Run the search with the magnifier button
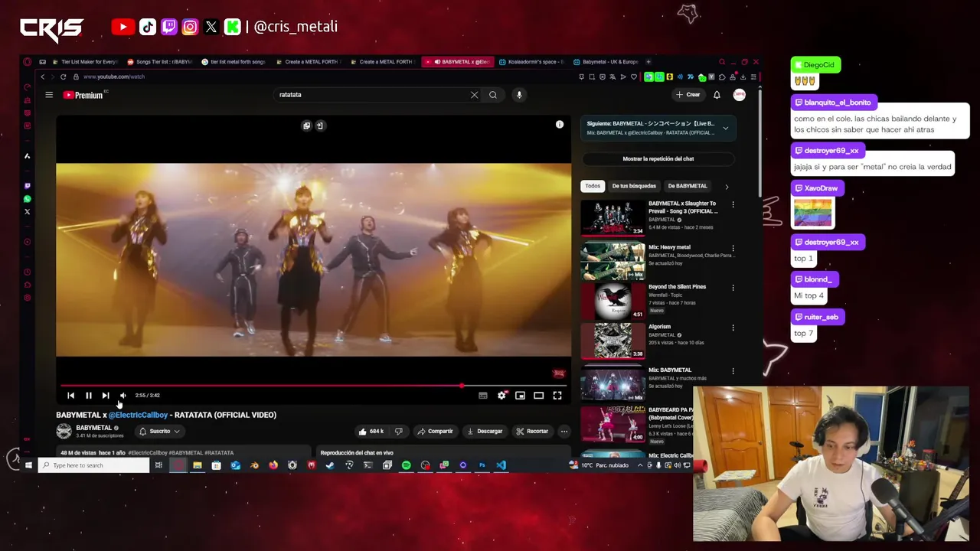 tap(493, 95)
